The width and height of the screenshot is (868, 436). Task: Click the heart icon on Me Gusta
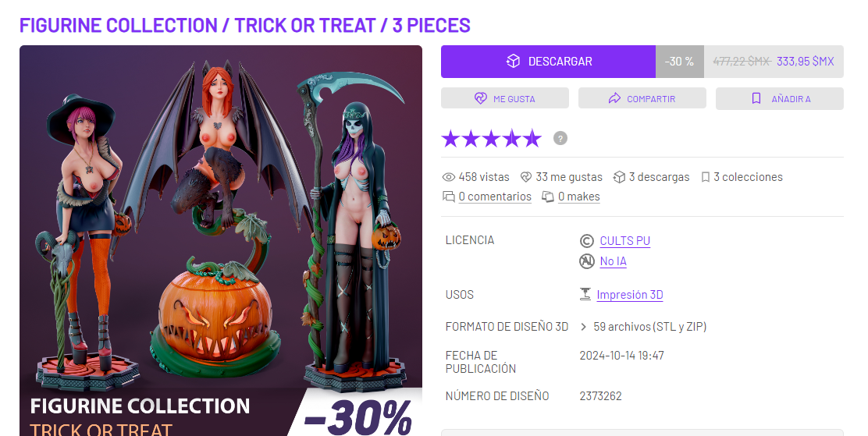point(481,98)
